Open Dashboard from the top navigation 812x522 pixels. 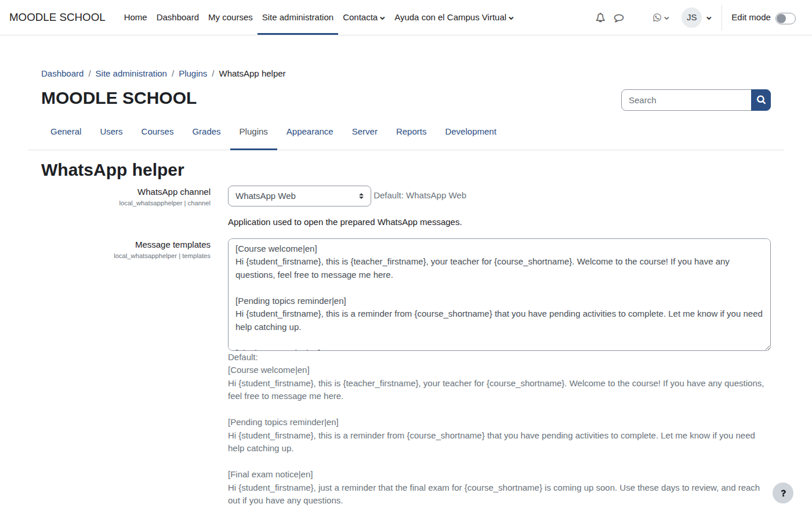point(177,17)
